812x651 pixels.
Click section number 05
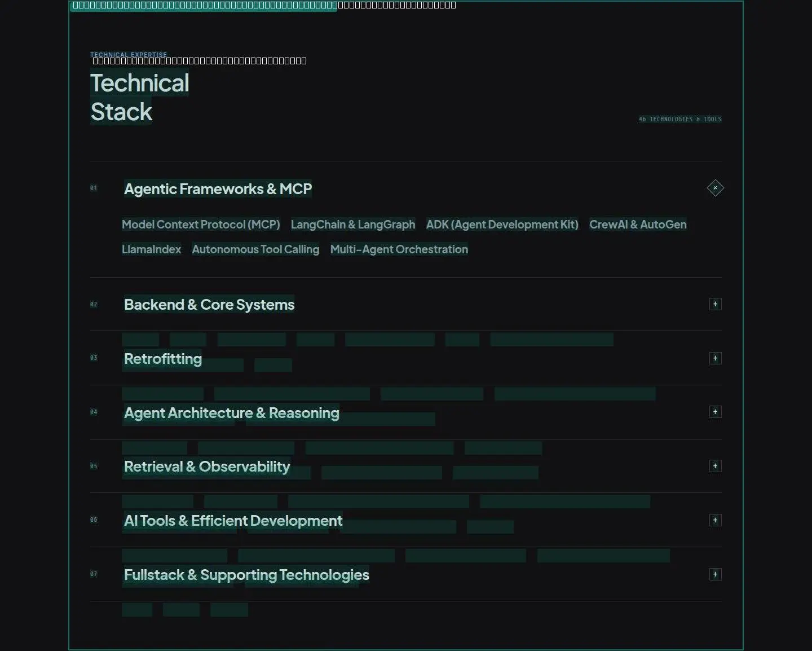click(x=94, y=466)
